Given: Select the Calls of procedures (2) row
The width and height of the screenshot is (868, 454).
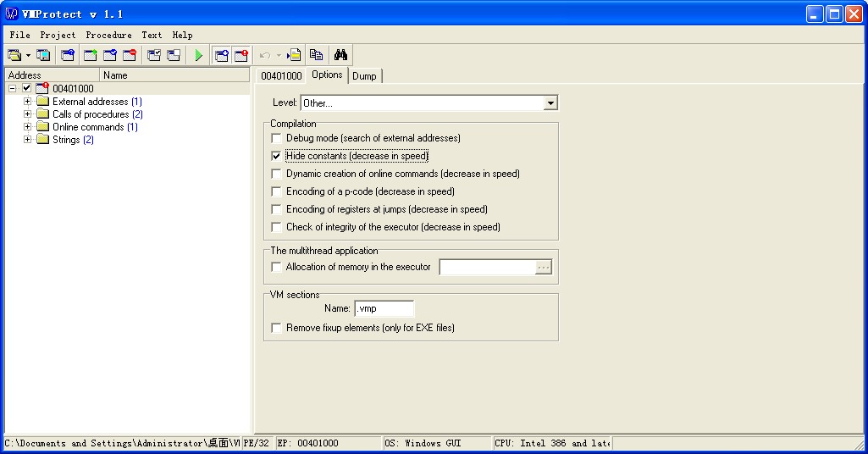Looking at the screenshot, I should point(97,114).
